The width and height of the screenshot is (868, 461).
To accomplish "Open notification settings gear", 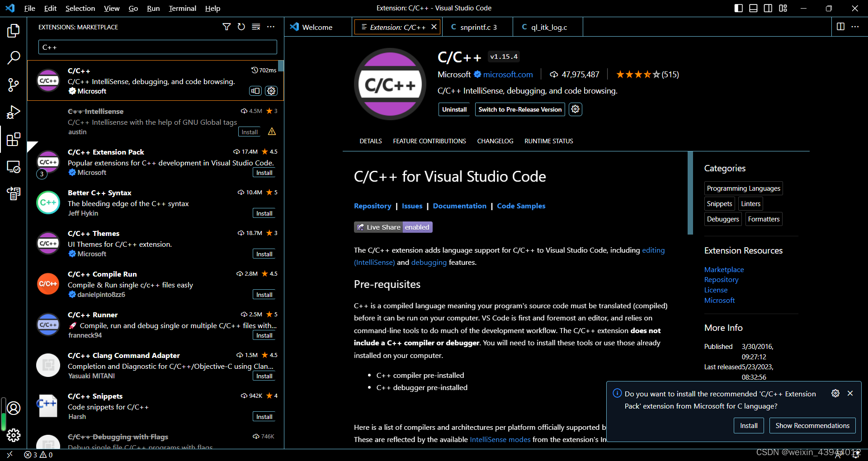I will click(x=835, y=393).
